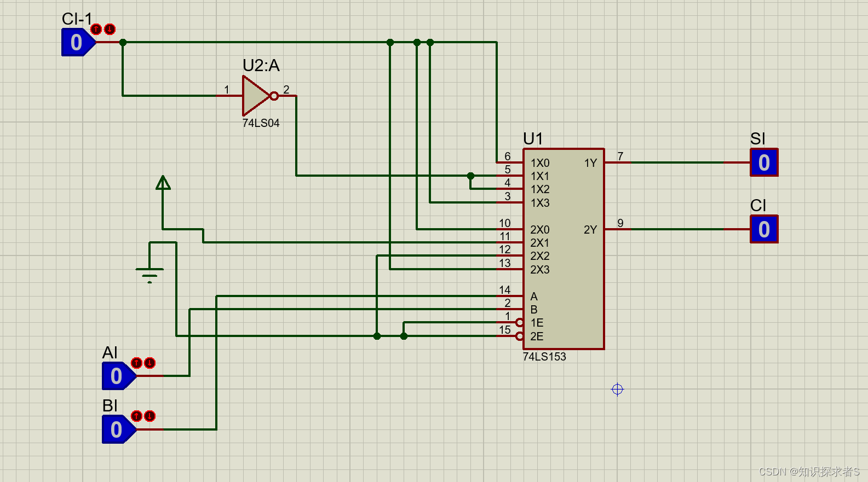Click the U1 component label
Viewport: 868px width, 482px height.
click(533, 138)
